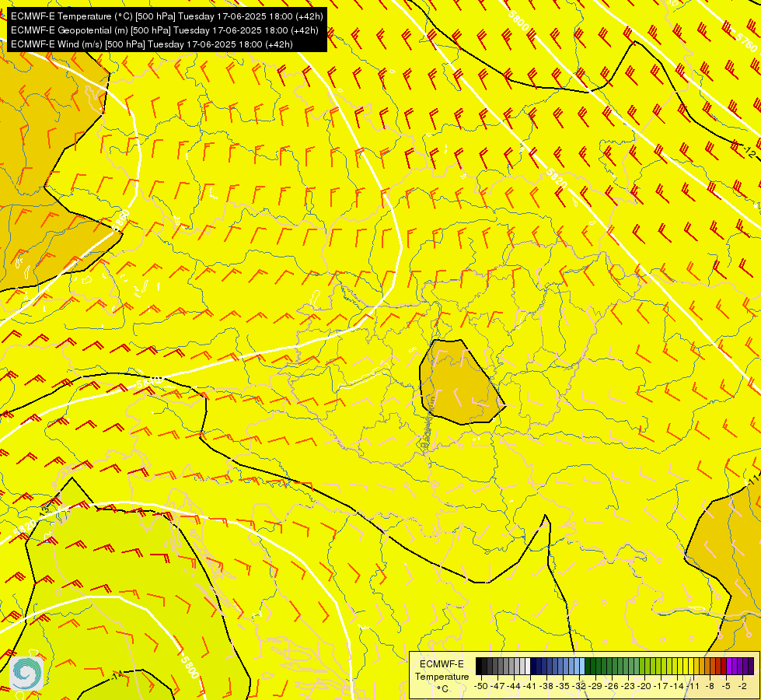Click the -38 legend scale label
Screen dimensions: 761x700
pyautogui.click(x=546, y=686)
